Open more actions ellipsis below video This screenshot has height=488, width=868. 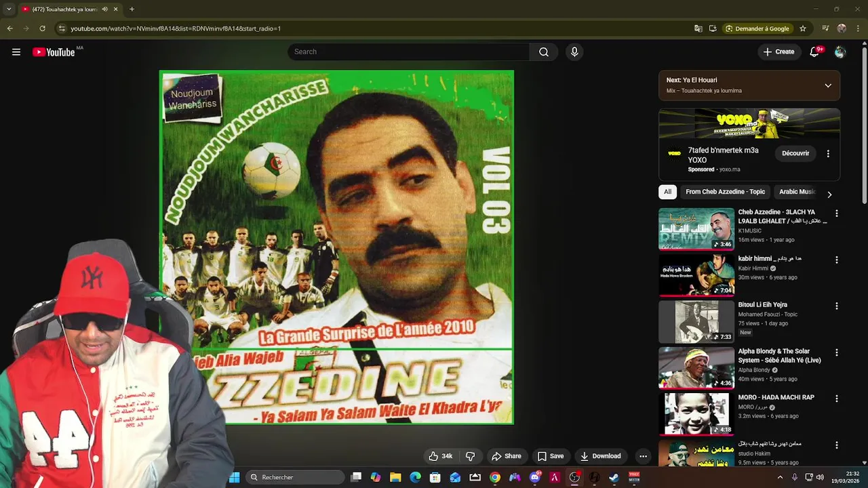tap(644, 456)
